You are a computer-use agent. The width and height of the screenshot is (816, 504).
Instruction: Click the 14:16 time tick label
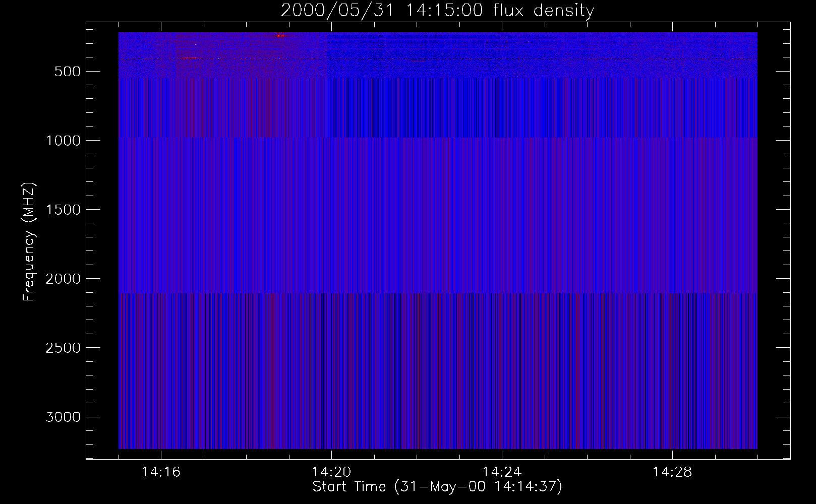pos(161,472)
